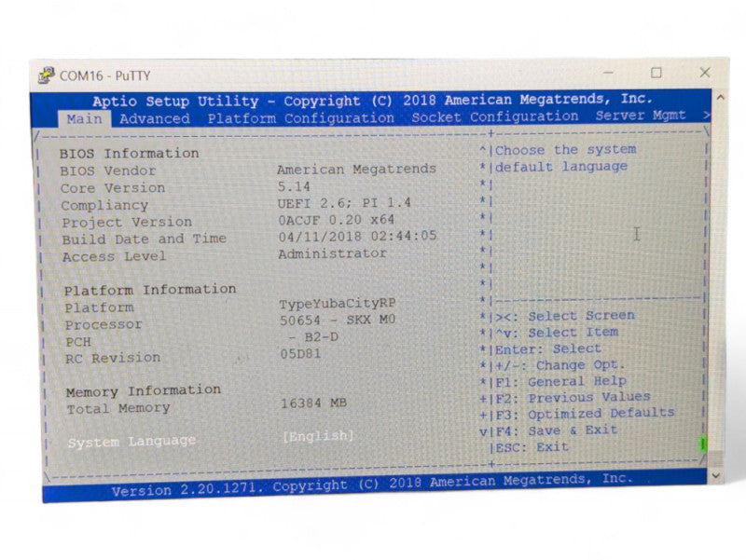Image resolution: width=746 pixels, height=560 pixels.
Task: Close the COM16 PuTTY window
Action: coord(705,73)
